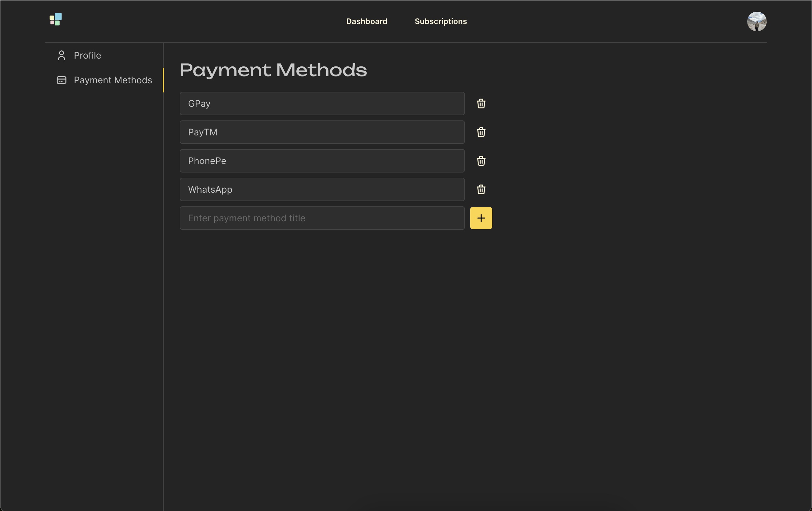Click the WhatsApp payment method field

pyautogui.click(x=322, y=189)
